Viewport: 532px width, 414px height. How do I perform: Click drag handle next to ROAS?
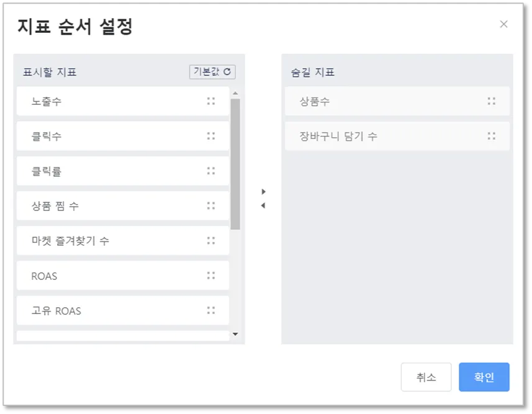[x=211, y=276]
